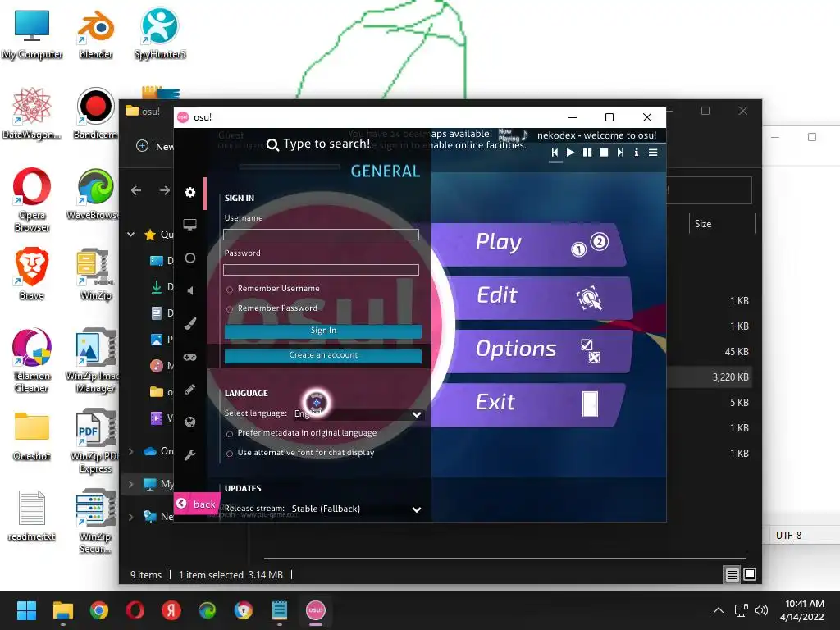The image size is (840, 630).
Task: Open the General settings gear section in osu!
Action: [x=190, y=192]
